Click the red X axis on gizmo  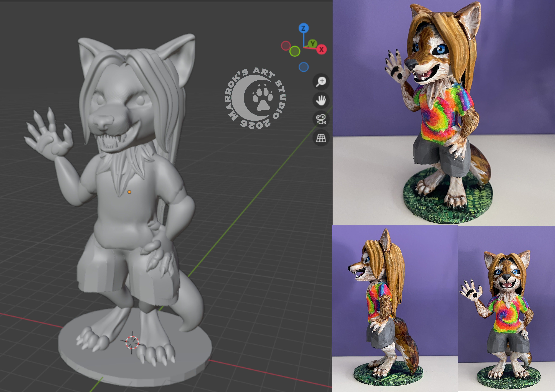(321, 49)
